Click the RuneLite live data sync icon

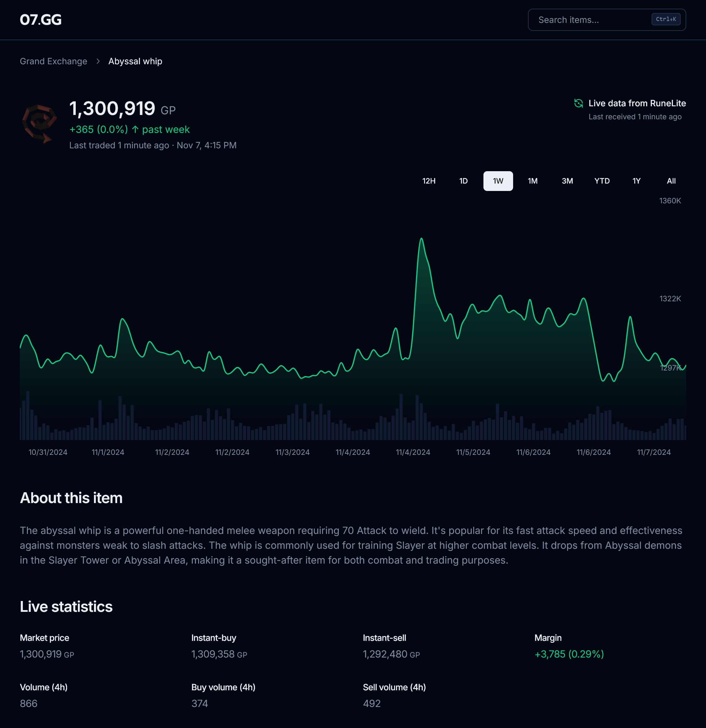click(x=579, y=103)
